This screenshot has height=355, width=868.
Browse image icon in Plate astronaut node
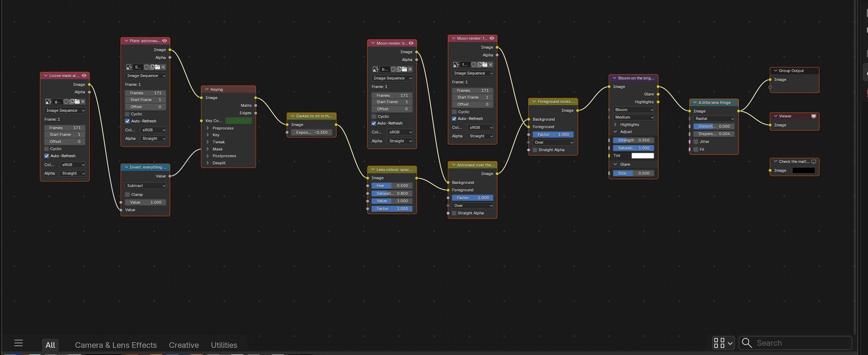click(x=129, y=67)
